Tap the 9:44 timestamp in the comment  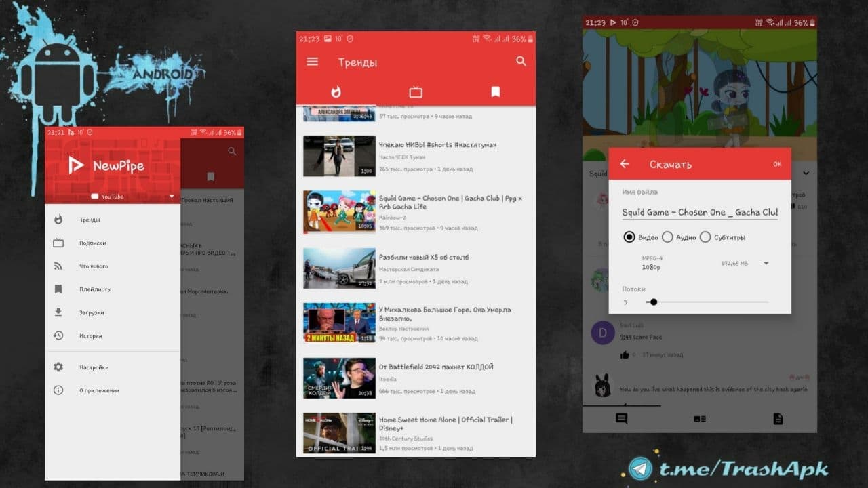[x=627, y=337]
